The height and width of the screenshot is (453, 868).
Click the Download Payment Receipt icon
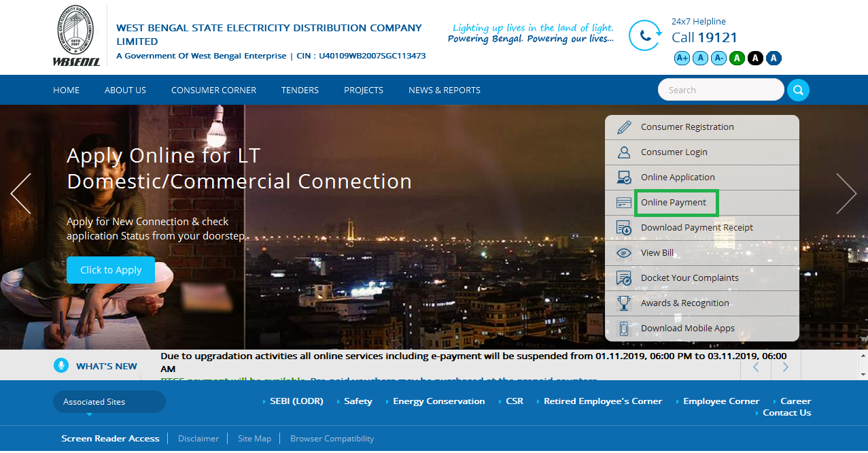[x=623, y=228]
